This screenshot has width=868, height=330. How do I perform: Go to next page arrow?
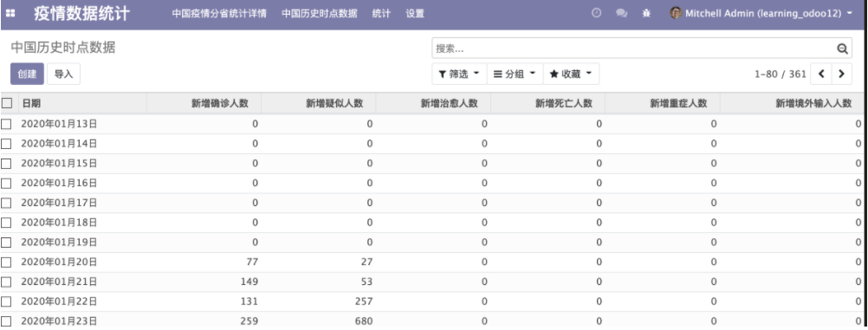(x=841, y=74)
